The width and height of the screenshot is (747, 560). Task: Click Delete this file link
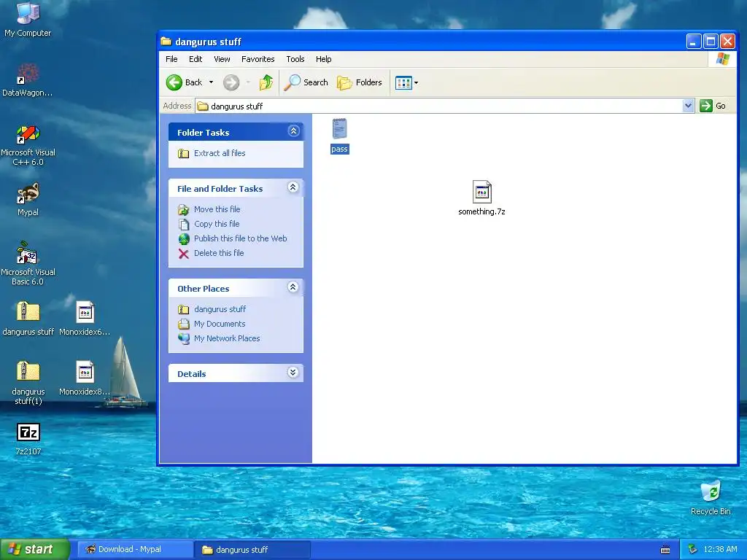point(219,253)
